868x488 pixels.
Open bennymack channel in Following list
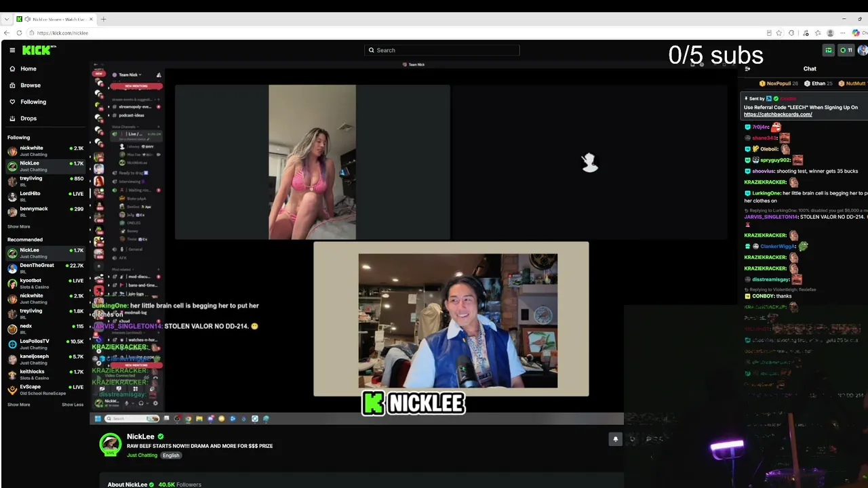pos(45,211)
